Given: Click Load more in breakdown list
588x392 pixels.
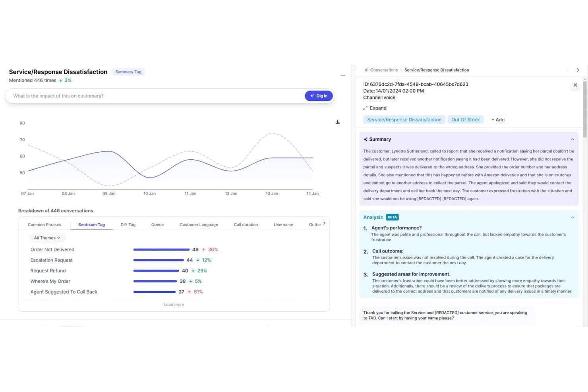Looking at the screenshot, I should [x=174, y=305].
